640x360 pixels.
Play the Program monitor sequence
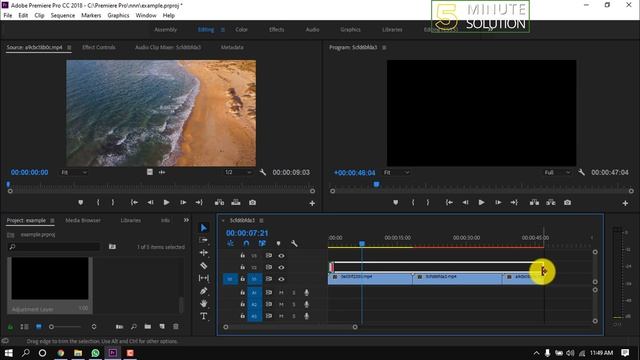[x=482, y=202]
